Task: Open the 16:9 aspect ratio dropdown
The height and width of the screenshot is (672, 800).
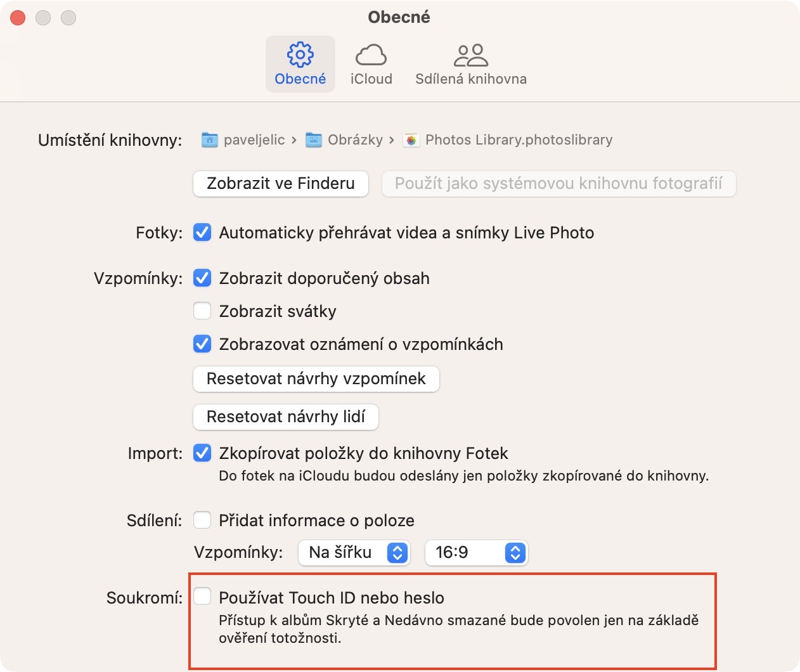Action: [476, 552]
